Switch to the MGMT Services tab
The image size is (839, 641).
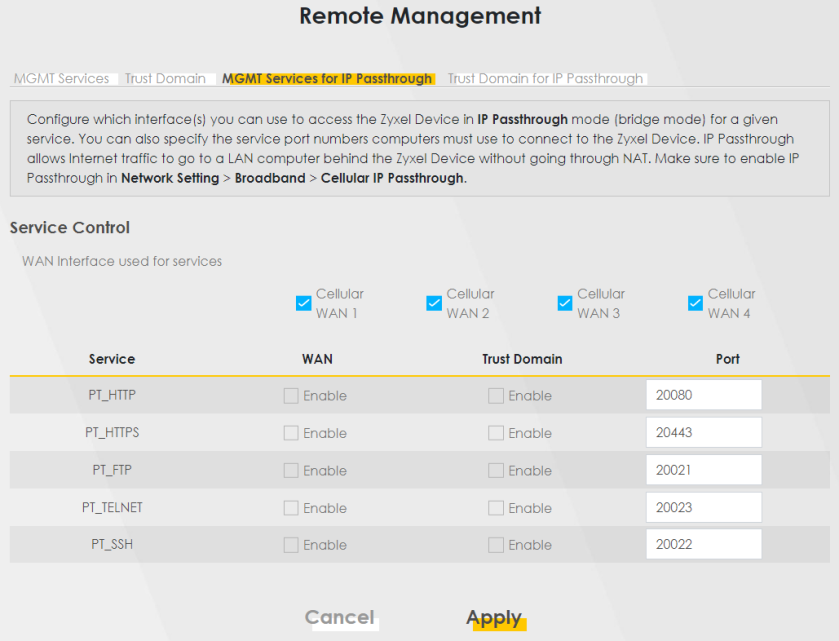(62, 78)
